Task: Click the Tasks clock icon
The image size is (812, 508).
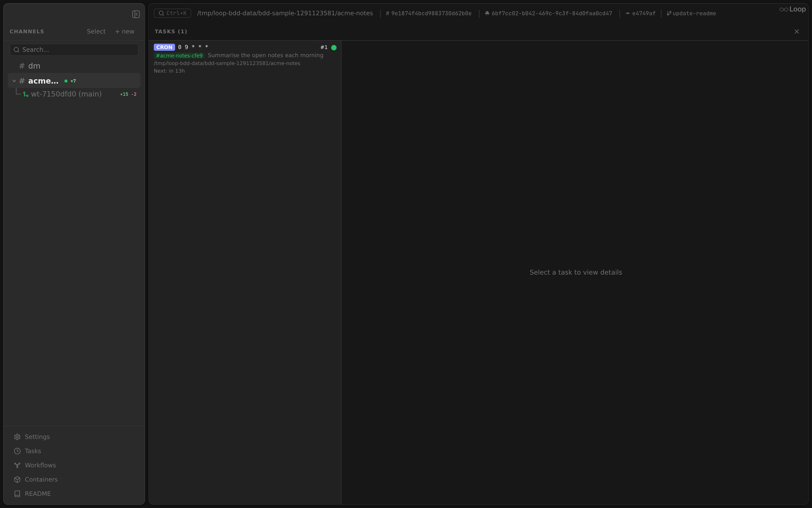Action: (18, 451)
